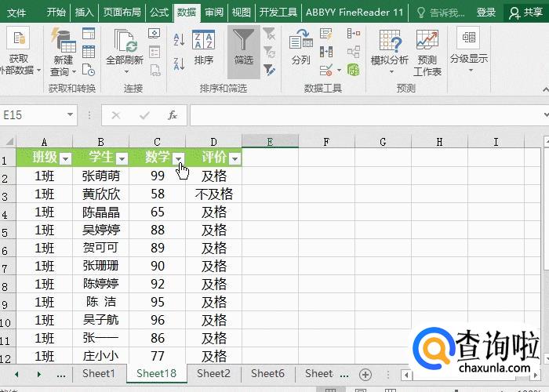
Task: Click the Name Box showing E15
Action: click(x=32, y=114)
